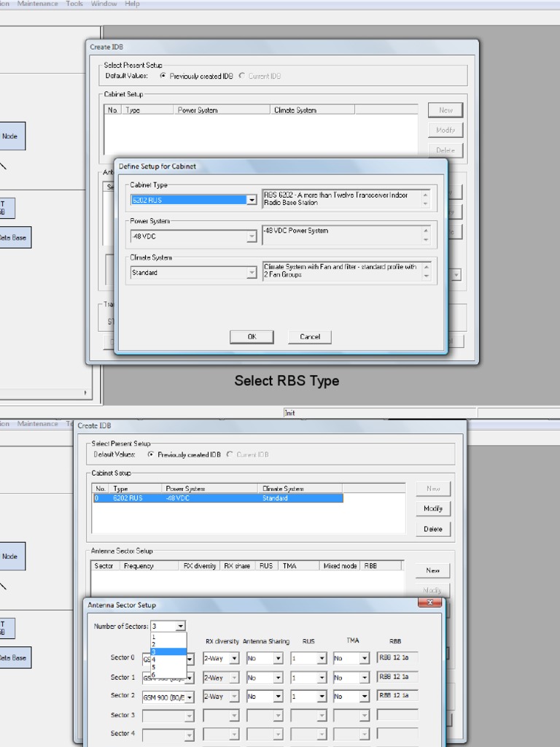Open Sector 2 Antenna Sharing dropdown
Screen dimensions: 560x747
point(278,697)
